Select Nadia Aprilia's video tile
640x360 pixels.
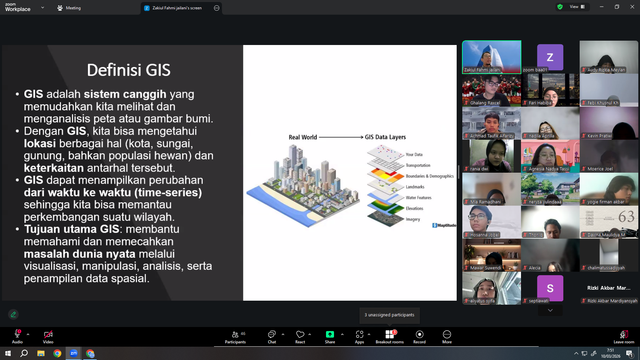[x=550, y=123]
